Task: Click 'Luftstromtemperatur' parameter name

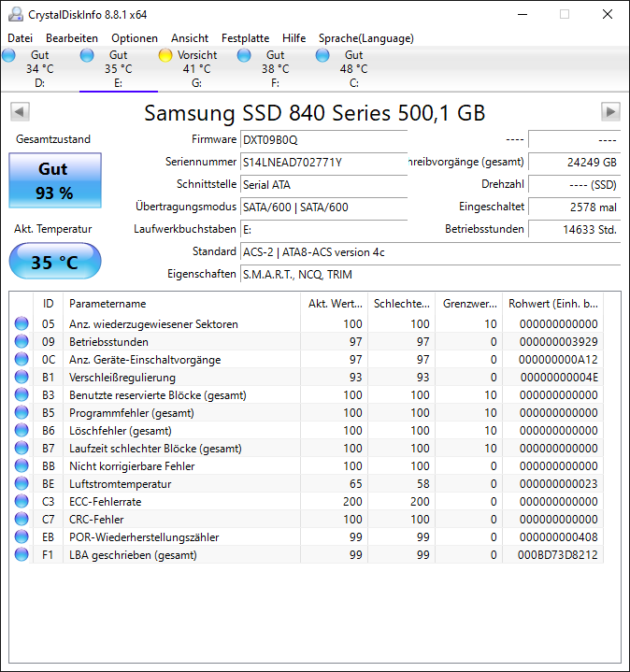Action: pyautogui.click(x=120, y=484)
